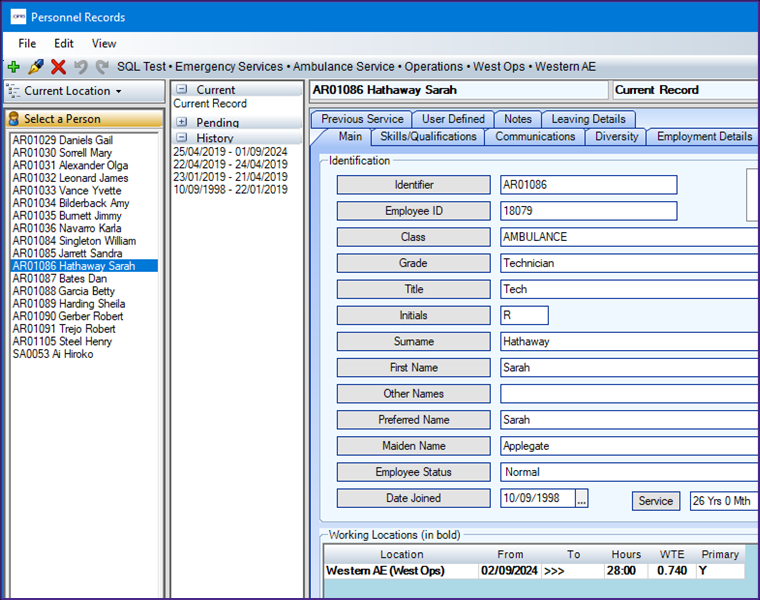
Task: Select AR01088 Garcia Betty in the list
Action: [x=63, y=291]
